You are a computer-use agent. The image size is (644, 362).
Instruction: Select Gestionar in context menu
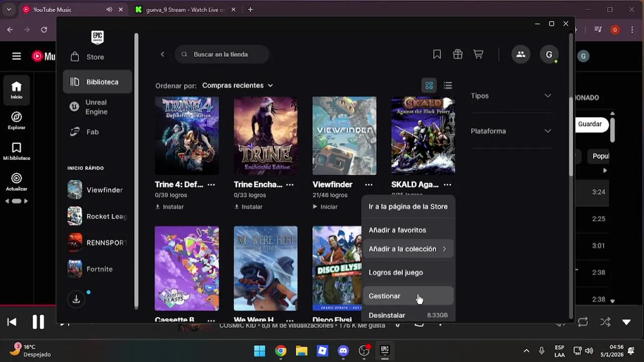408,296
